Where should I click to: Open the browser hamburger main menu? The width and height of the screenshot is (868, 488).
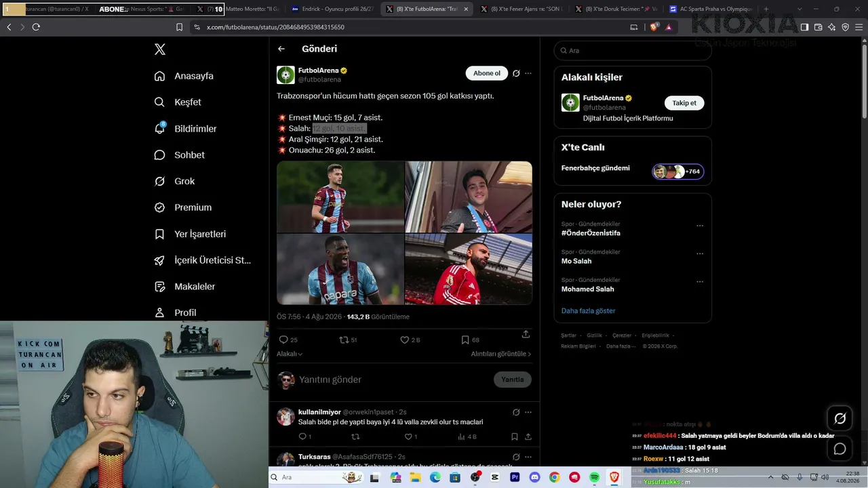point(859,27)
